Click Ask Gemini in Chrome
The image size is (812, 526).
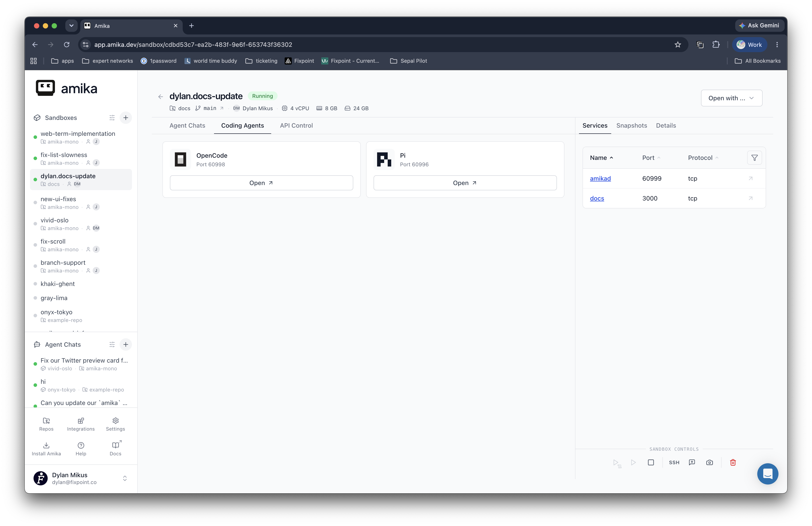pos(759,26)
